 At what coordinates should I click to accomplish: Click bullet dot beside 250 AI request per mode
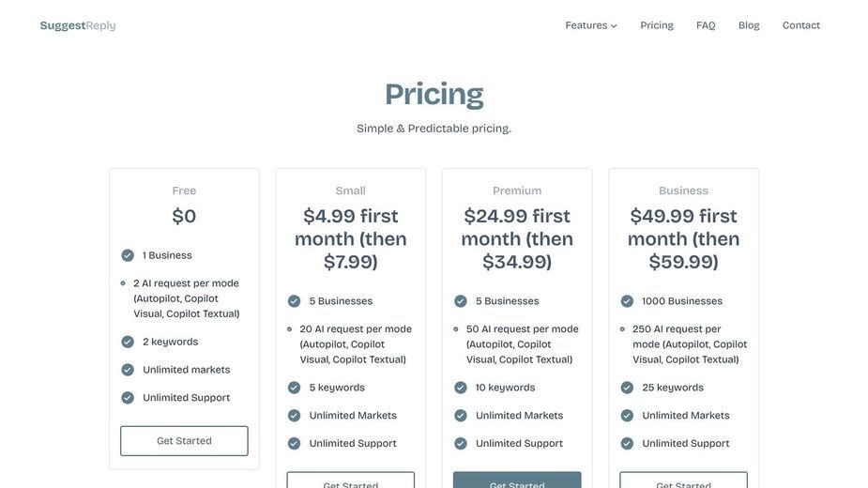622,329
